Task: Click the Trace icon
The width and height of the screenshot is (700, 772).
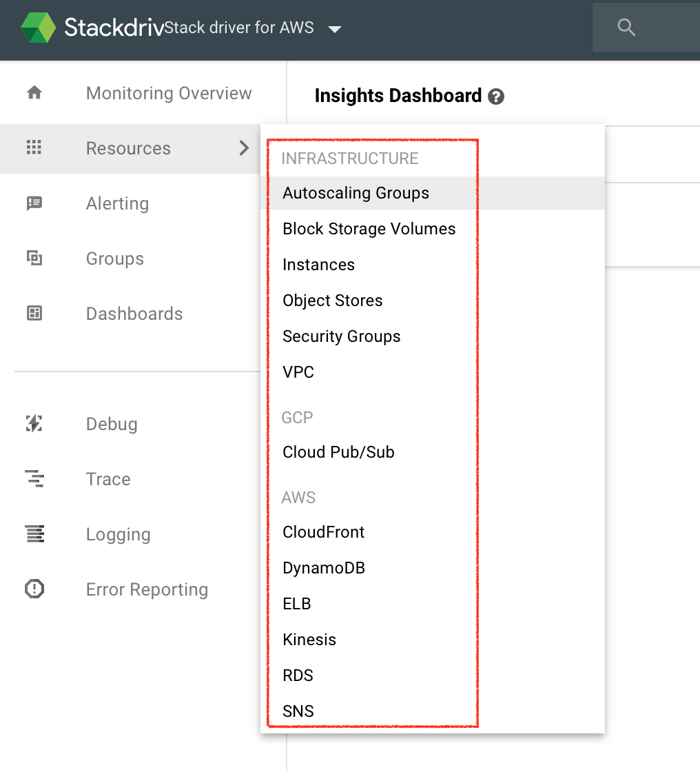Action: pos(33,478)
